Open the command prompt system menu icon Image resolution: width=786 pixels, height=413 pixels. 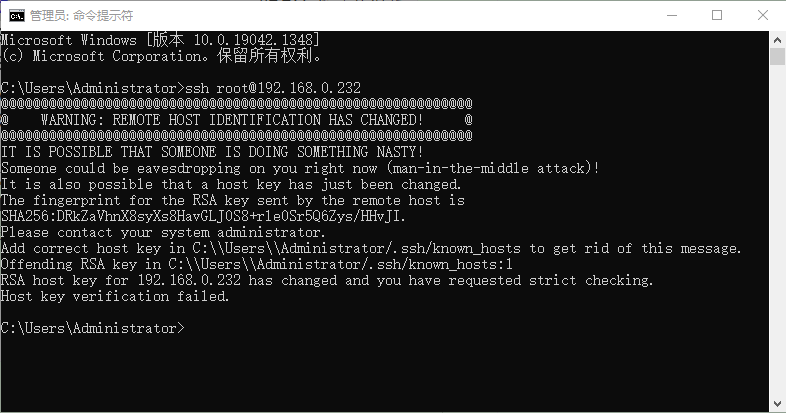coord(16,15)
